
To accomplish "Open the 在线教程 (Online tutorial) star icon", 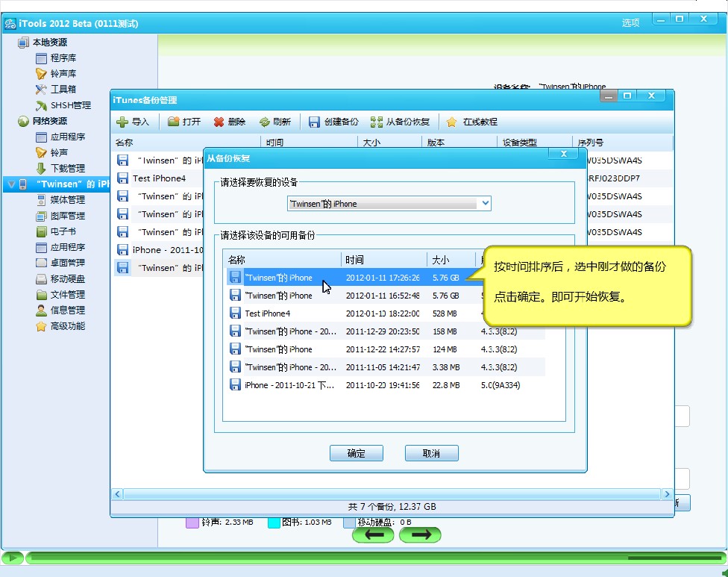I will 452,122.
